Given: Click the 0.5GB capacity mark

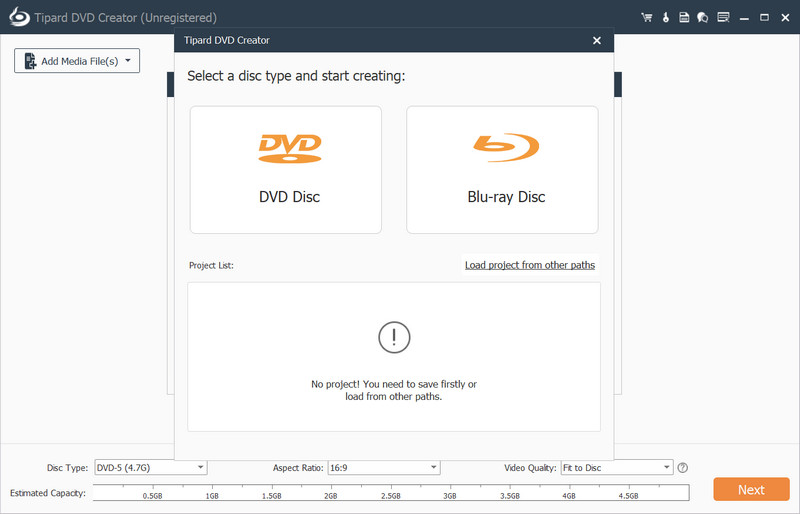Looking at the screenshot, I should click(153, 496).
